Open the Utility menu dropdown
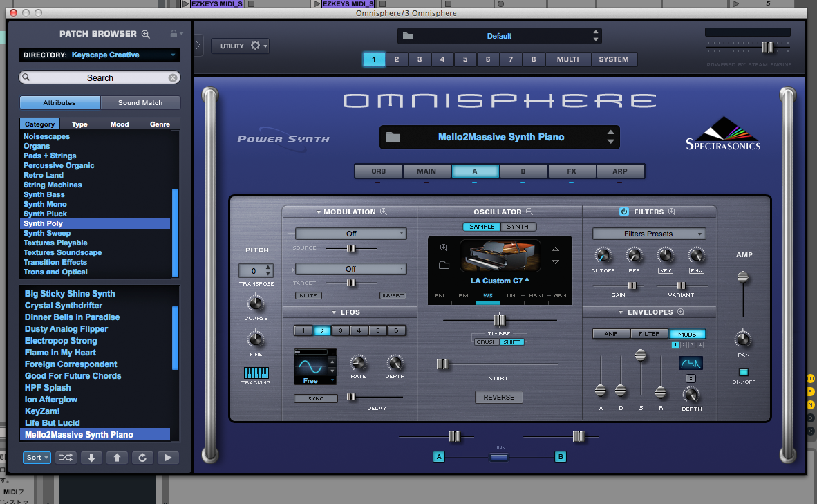The width and height of the screenshot is (817, 504). [240, 46]
